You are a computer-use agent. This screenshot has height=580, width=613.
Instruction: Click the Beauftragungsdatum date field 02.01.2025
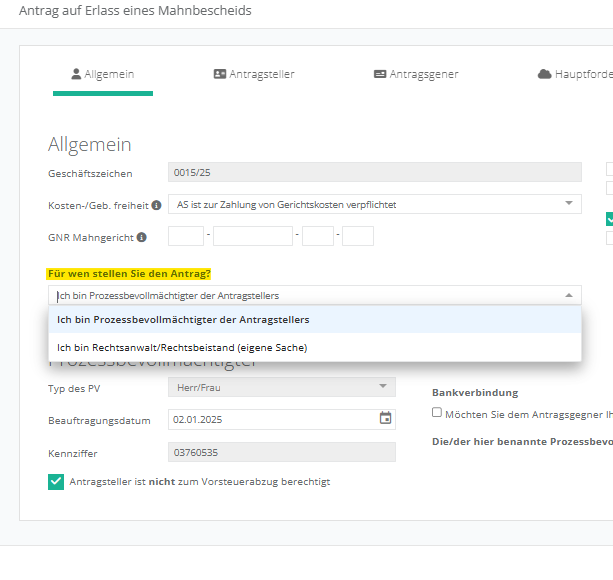tap(270, 419)
